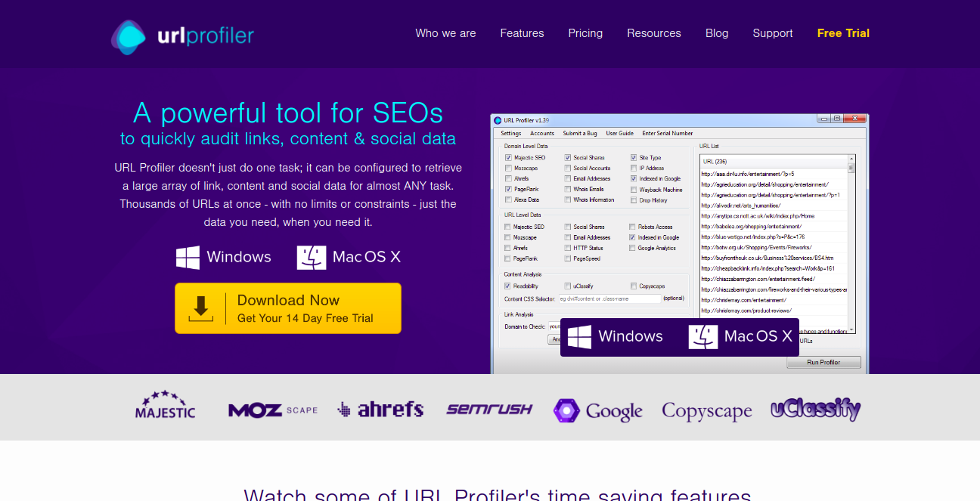The width and height of the screenshot is (980, 501).
Task: Click Free Trial in navigation
Action: (843, 33)
